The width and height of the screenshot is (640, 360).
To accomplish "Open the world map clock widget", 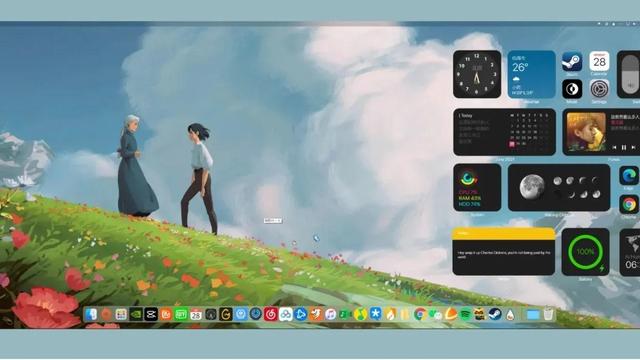I will (x=630, y=252).
